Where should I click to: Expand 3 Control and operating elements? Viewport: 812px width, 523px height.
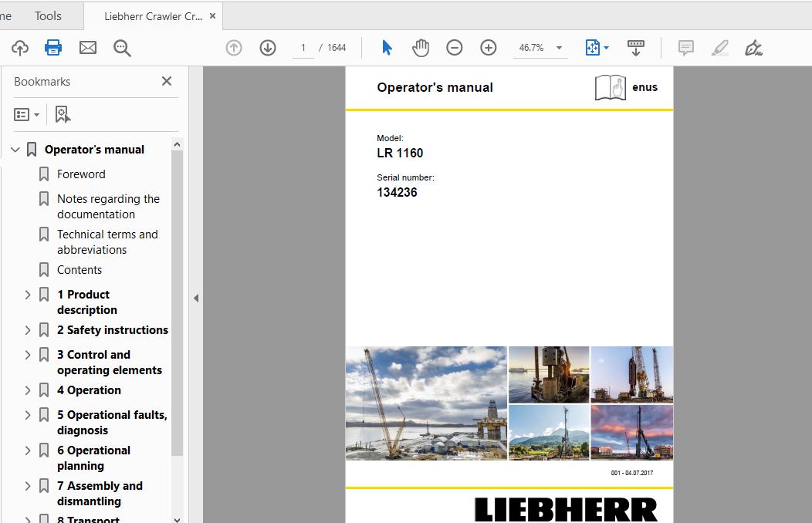28,355
